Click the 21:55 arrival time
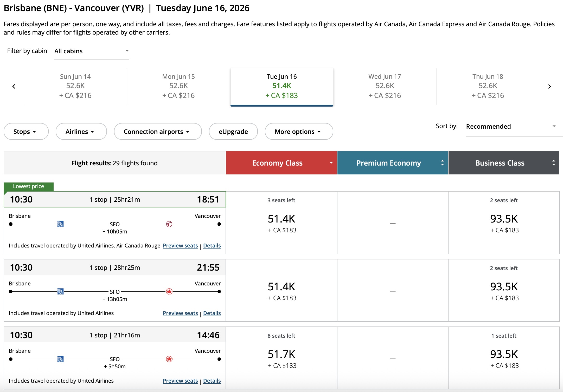 [208, 267]
